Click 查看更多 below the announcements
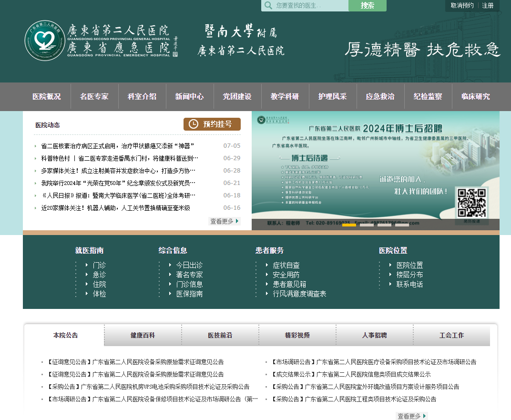 click(411, 416)
